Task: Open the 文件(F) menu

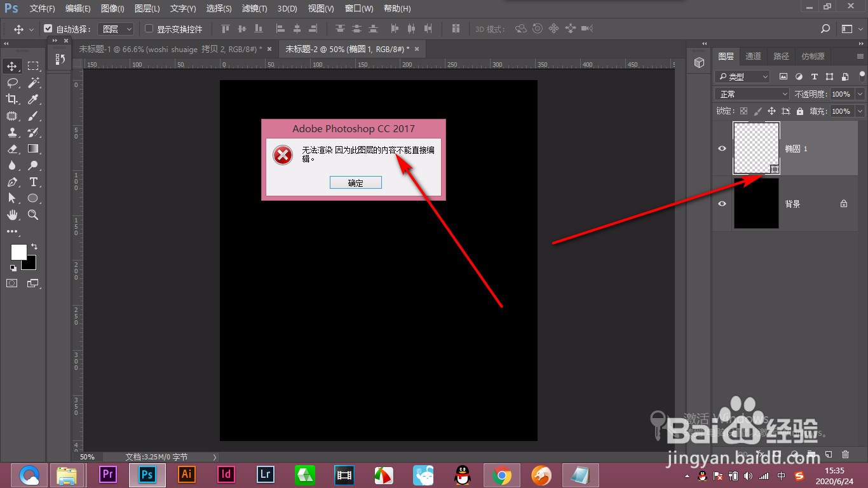Action: pos(43,8)
